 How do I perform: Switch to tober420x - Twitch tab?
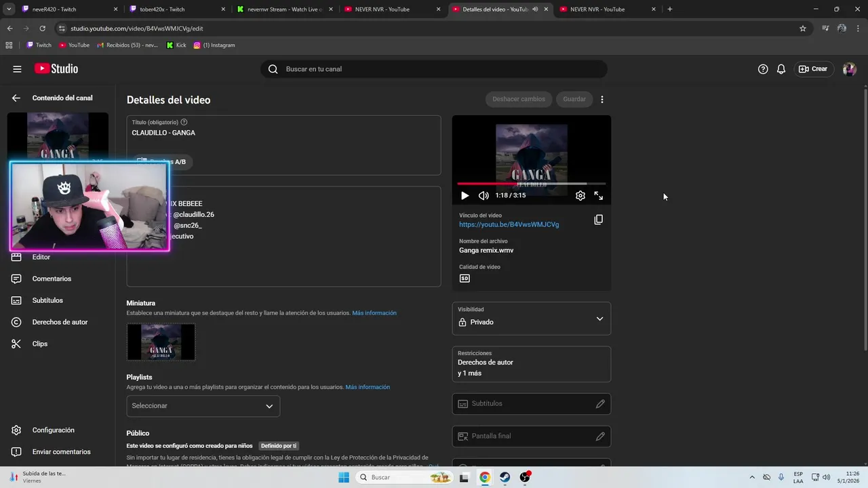click(176, 9)
